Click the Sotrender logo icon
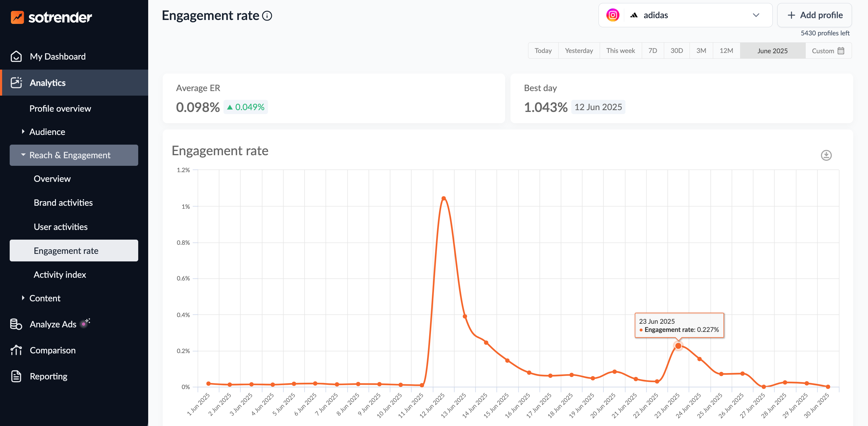Screen dimensions: 868x426 (17, 17)
